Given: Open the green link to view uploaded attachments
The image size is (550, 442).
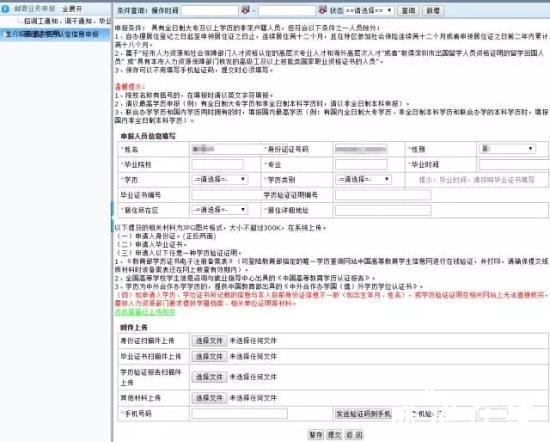Looking at the screenshot, I should pos(145,312).
